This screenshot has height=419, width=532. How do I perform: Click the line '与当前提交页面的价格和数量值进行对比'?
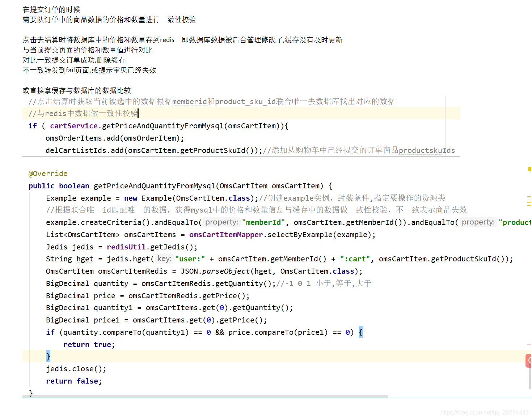tap(88, 50)
